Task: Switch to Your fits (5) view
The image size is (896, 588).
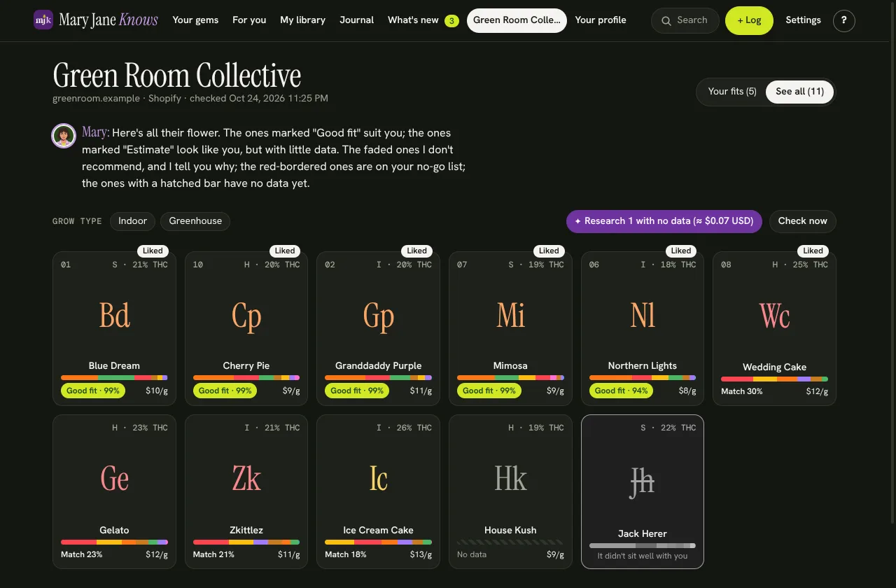Action: [x=732, y=92]
